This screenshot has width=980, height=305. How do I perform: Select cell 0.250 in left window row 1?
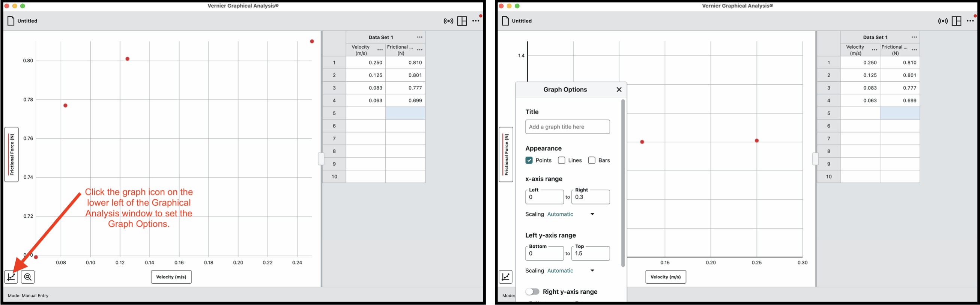[x=365, y=63]
